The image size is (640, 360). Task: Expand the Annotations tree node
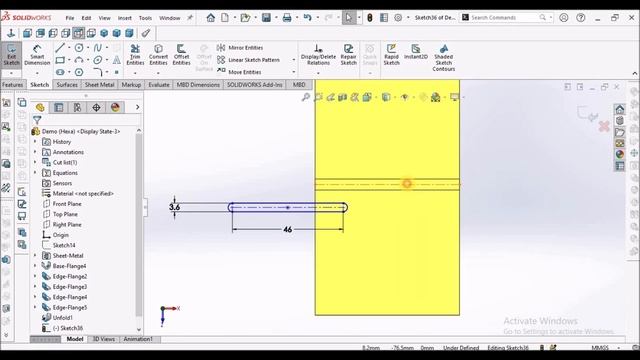point(35,152)
